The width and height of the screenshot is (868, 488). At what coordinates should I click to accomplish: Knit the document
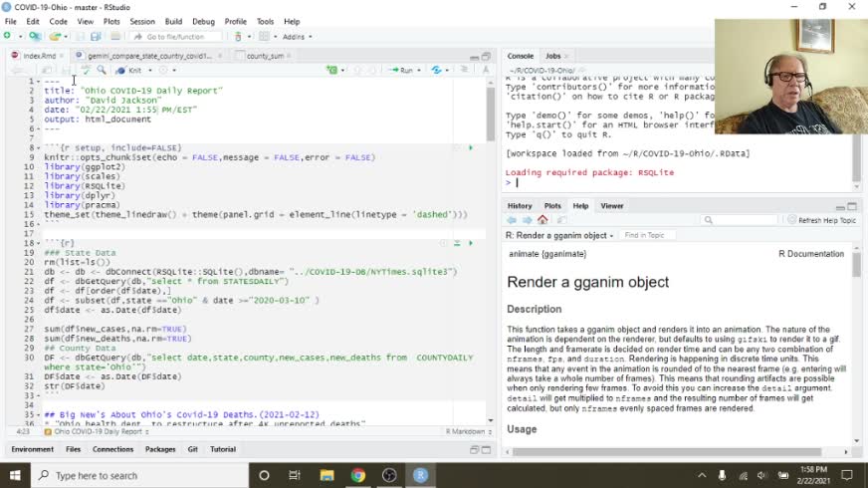pos(129,71)
